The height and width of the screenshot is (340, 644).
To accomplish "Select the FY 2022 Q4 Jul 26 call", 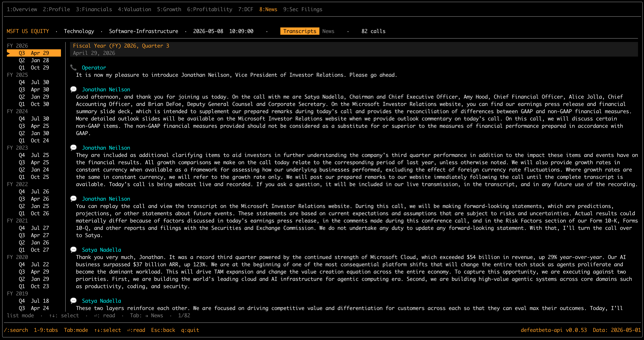I will coord(34,191).
